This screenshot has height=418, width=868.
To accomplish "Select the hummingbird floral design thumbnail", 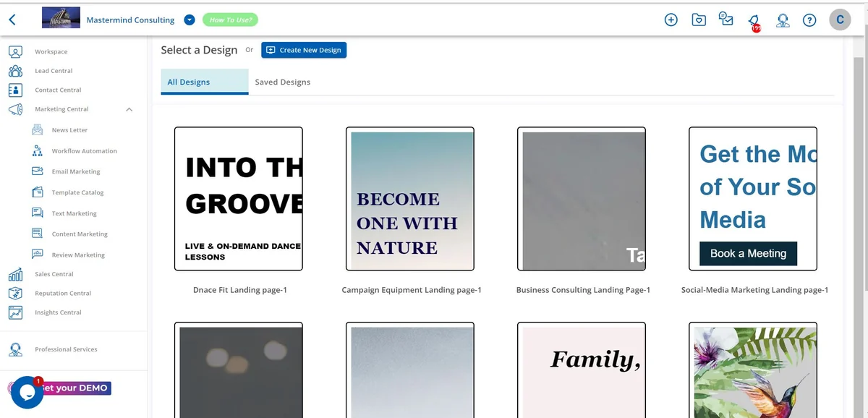I will (753, 370).
